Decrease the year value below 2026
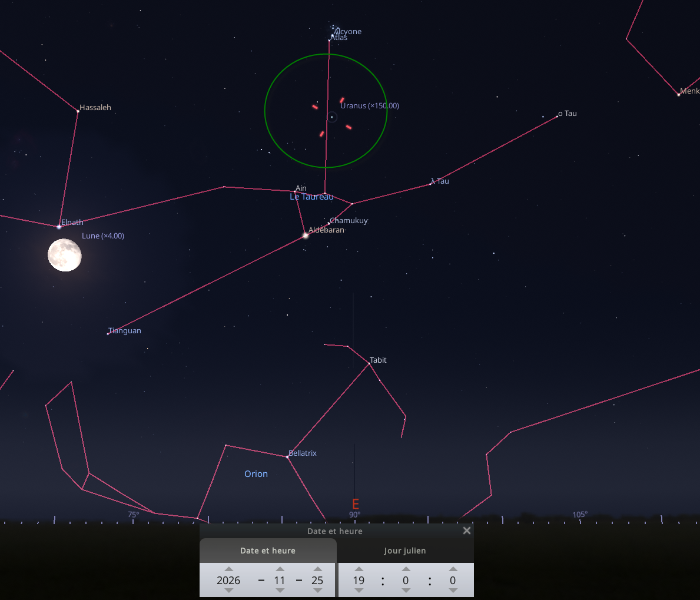The image size is (700, 600). point(228,591)
